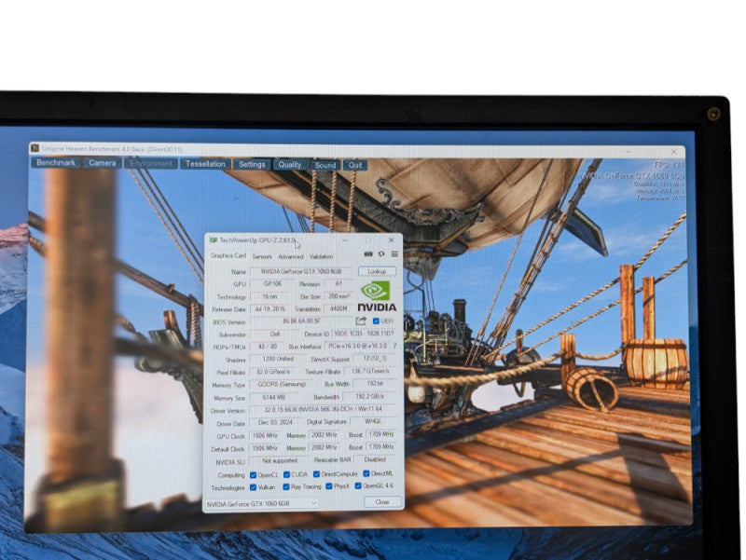Toggle the Ray Tracing checkbox
The image size is (746, 560).
coord(286,486)
